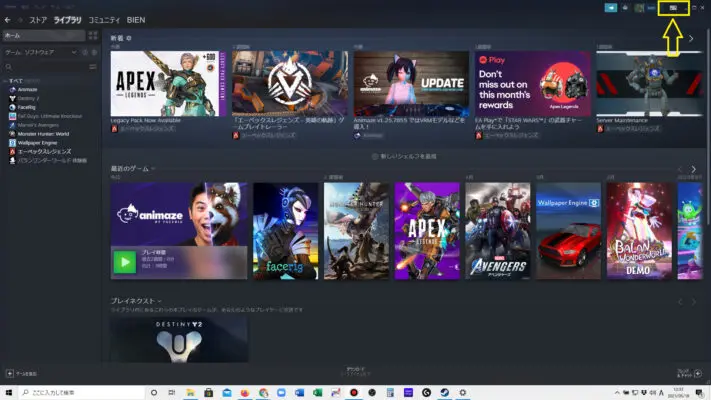Click the blue Steam announcements icon
711x400 pixels.
tap(611, 8)
